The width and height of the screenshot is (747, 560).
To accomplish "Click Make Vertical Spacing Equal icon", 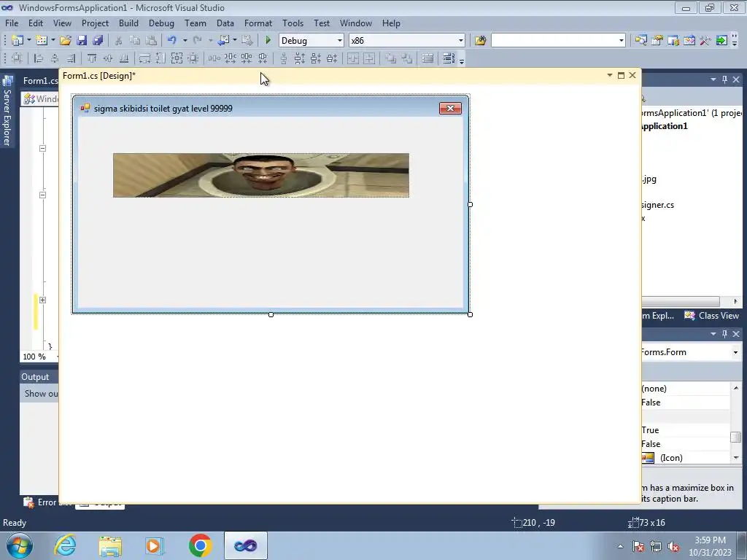I will pyautogui.click(x=284, y=58).
